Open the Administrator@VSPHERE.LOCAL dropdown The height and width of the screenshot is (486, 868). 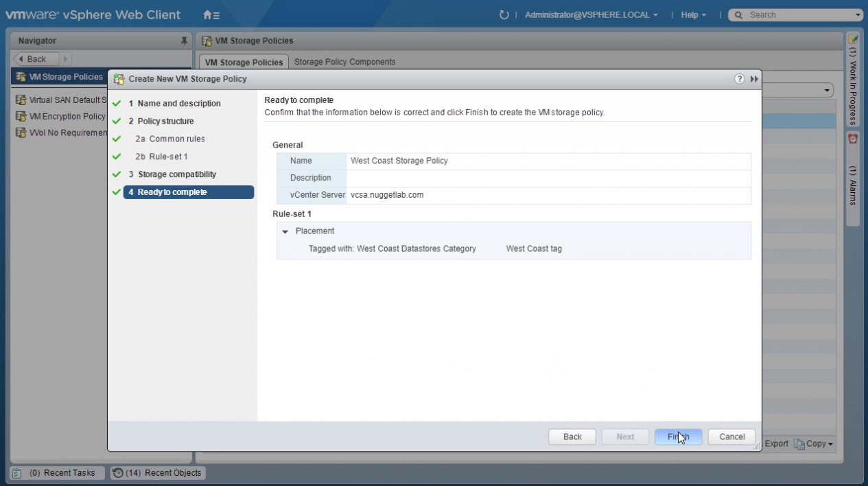591,15
